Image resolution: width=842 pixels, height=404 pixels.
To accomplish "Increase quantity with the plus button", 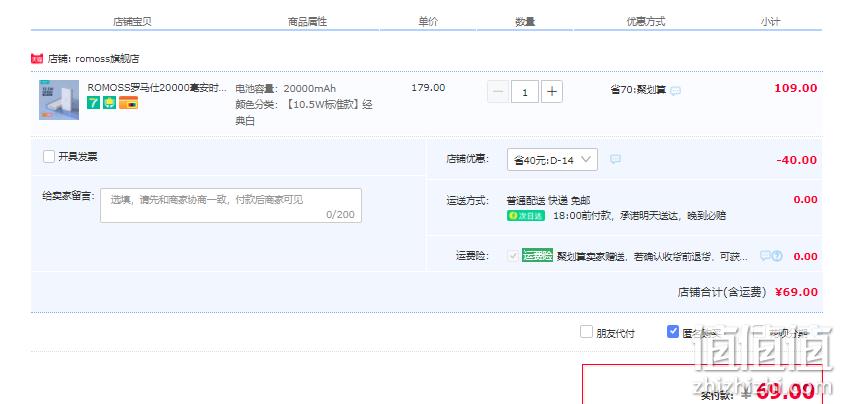I will point(551,92).
